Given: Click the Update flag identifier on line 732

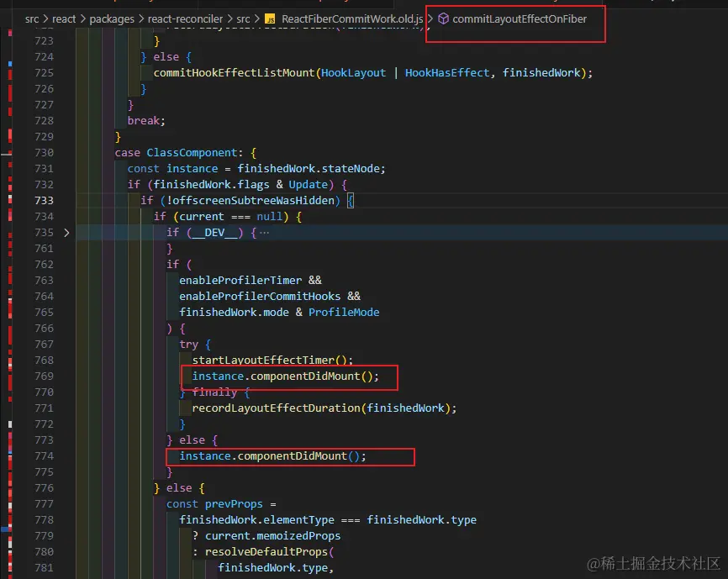Looking at the screenshot, I should click(308, 185).
